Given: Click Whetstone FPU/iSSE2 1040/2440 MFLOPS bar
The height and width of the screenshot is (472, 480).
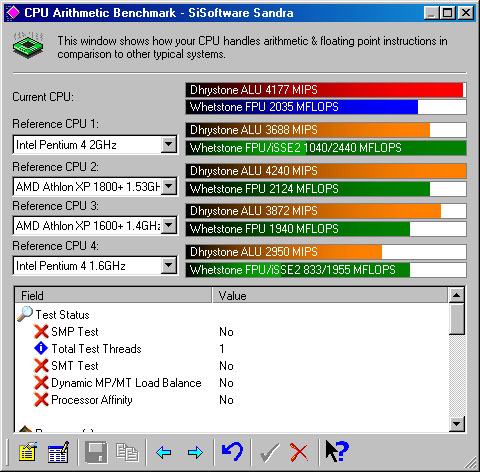Looking at the screenshot, I should (x=326, y=148).
